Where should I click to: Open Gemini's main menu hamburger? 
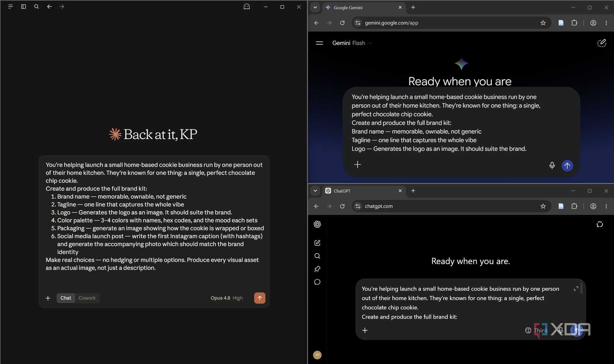[x=319, y=43]
